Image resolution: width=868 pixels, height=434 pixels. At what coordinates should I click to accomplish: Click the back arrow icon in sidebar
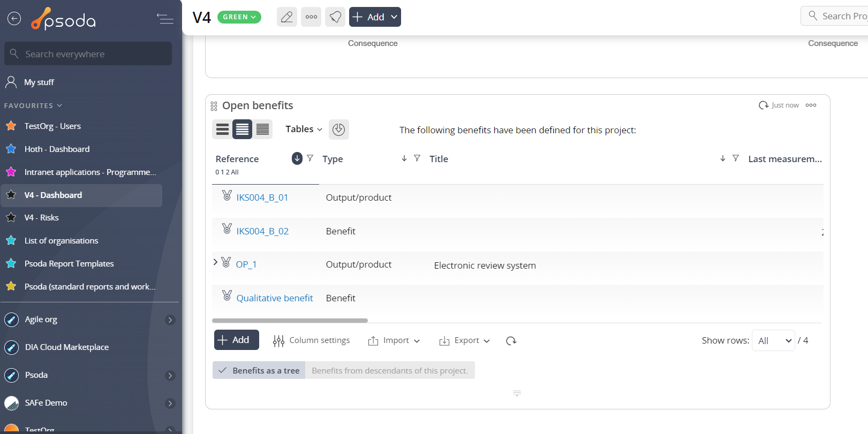[x=14, y=19]
